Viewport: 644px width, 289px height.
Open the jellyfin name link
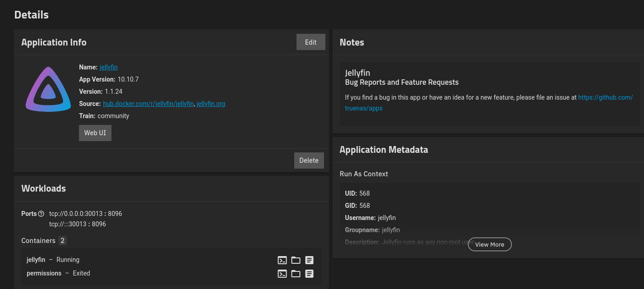pyautogui.click(x=109, y=67)
